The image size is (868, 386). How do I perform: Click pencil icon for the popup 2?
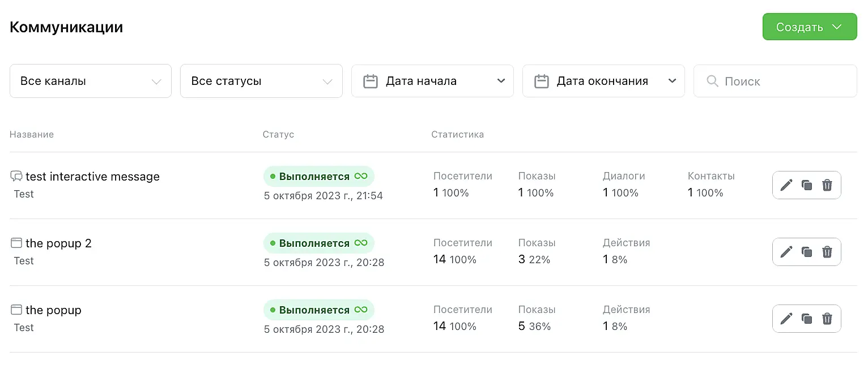(786, 252)
